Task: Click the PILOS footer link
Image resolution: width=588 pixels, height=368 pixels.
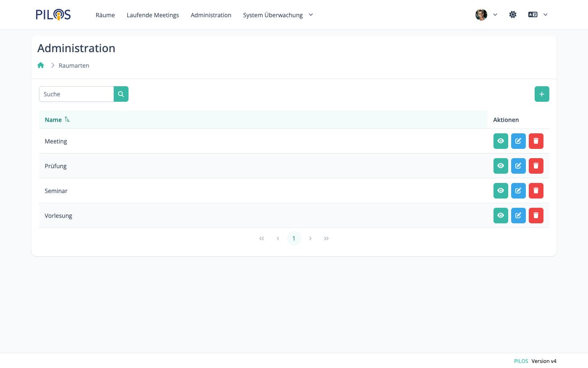Action: click(x=521, y=361)
